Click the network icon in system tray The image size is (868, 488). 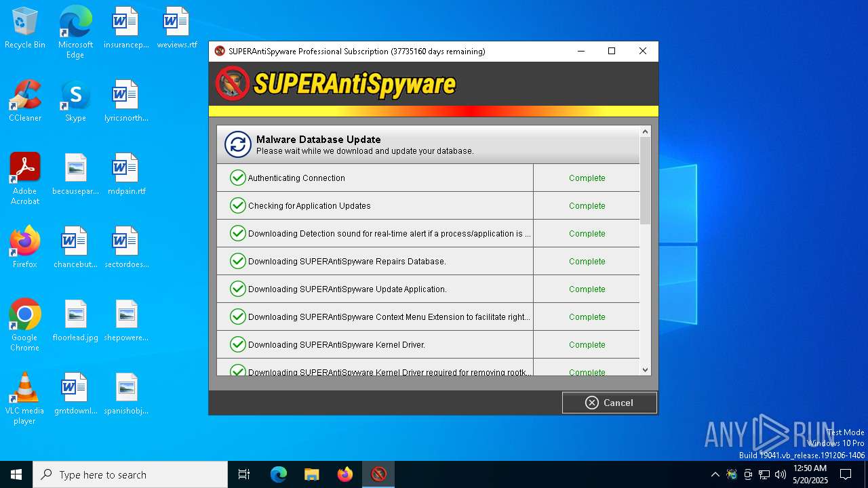(x=764, y=474)
